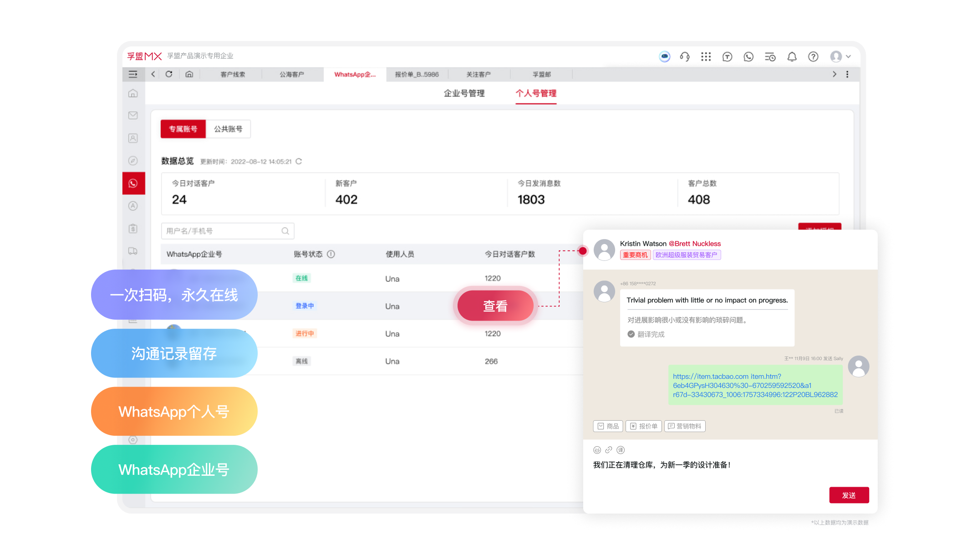The image size is (967, 560).
Task: Expand user avatar dropdown arrow
Action: 848,56
